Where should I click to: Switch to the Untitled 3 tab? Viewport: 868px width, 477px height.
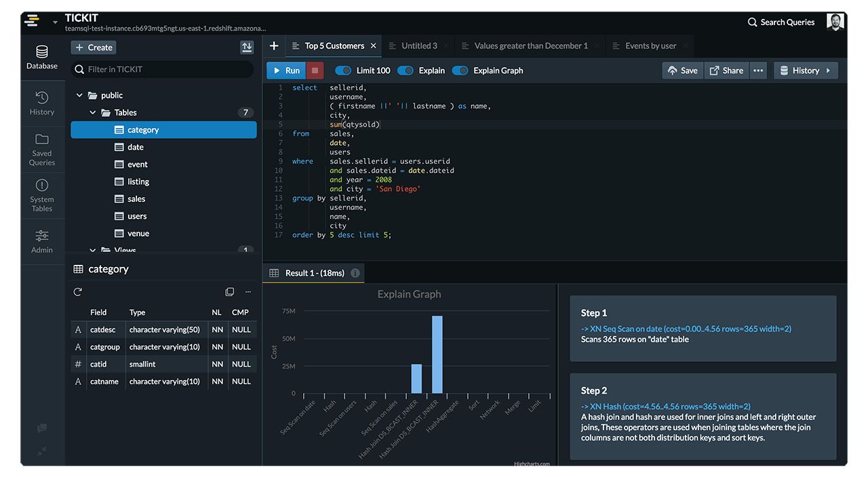pos(418,45)
